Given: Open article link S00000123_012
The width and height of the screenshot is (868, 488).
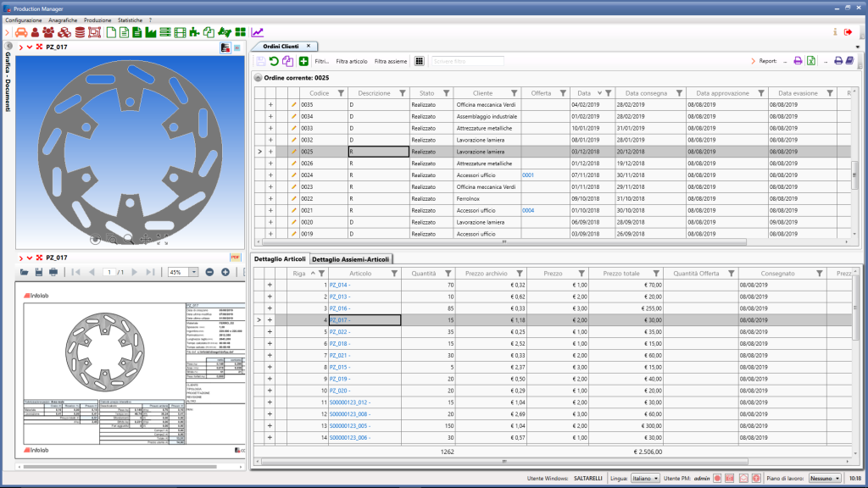Looking at the screenshot, I should coord(348,402).
